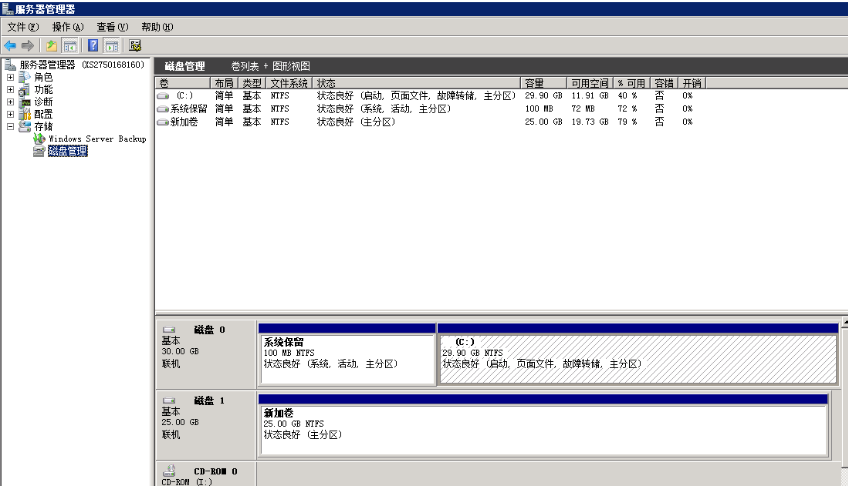Click the 79 % available cell

(x=627, y=122)
